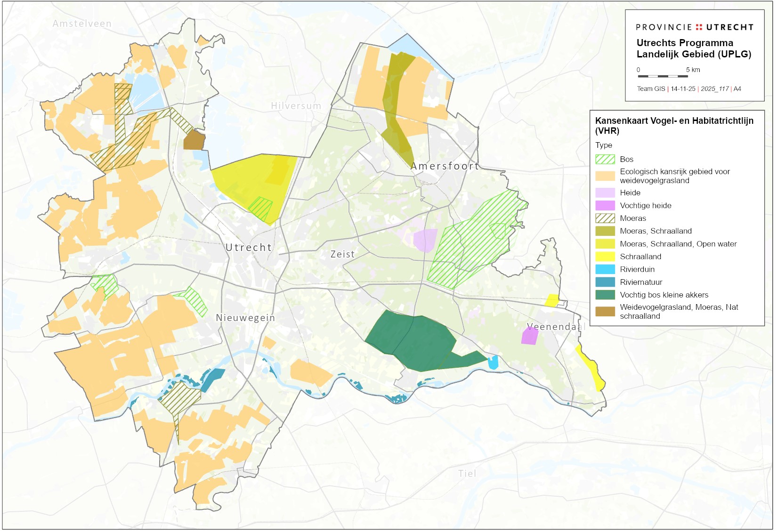Click the Schraalland bright yellow legend swatch
This screenshot has width=777, height=532.
[605, 257]
